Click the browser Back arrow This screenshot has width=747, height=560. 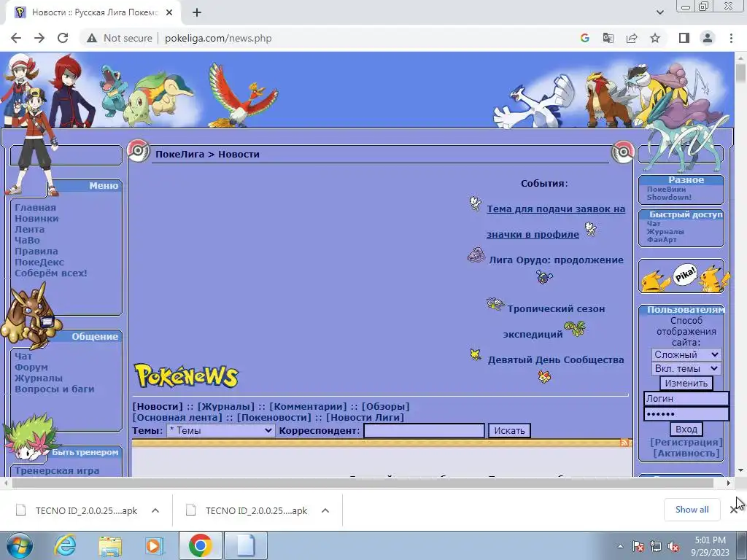coord(16,38)
